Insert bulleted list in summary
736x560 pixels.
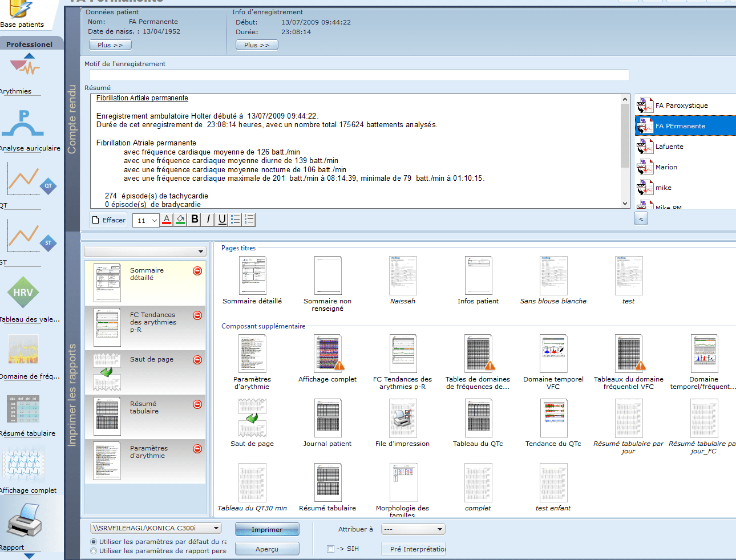(236, 220)
